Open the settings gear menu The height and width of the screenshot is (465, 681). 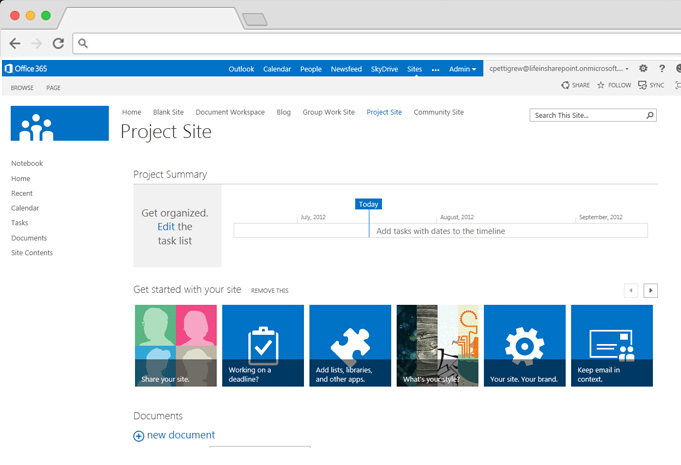[x=643, y=69]
